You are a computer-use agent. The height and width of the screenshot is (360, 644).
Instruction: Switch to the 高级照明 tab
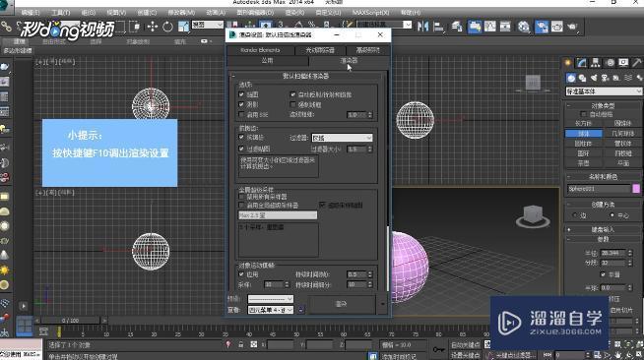tap(367, 50)
